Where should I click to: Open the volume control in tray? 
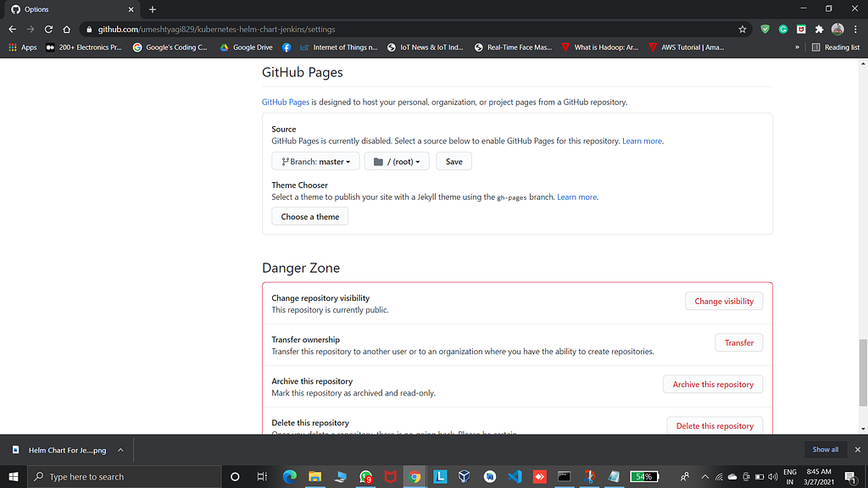point(773,476)
